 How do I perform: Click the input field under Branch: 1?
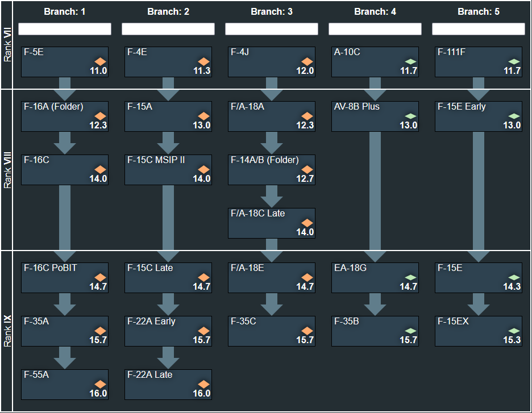click(65, 29)
